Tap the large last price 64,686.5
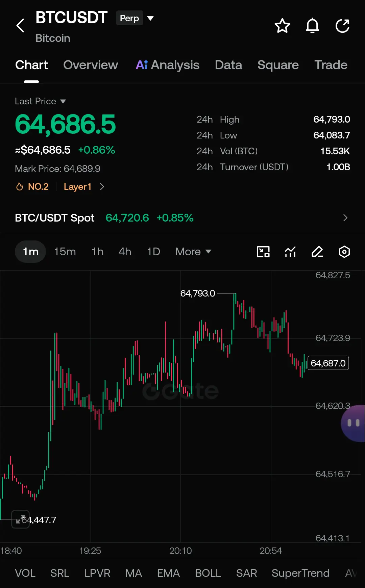Viewport: 365px width, 588px height. pos(65,124)
